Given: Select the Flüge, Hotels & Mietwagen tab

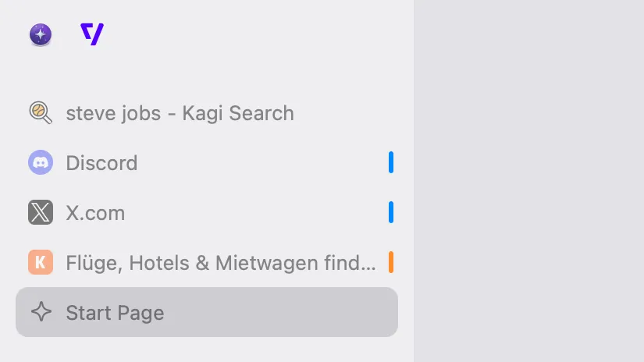Looking at the screenshot, I should click(207, 262).
